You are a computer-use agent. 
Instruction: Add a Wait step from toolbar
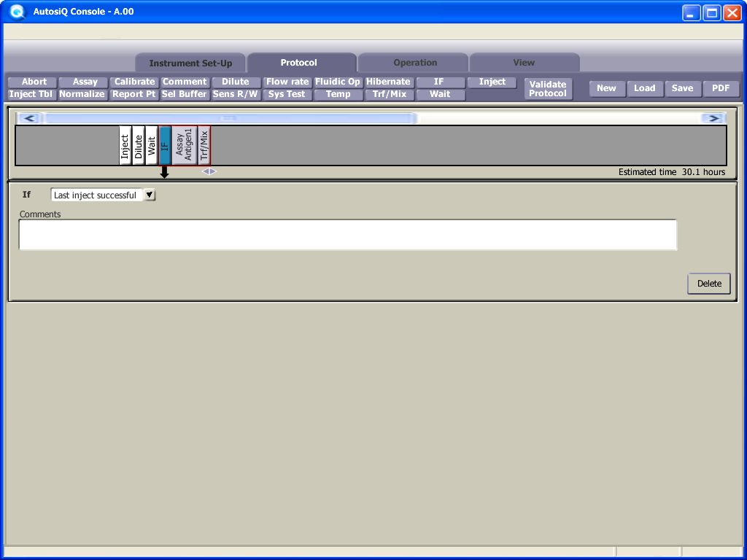pyautogui.click(x=440, y=94)
